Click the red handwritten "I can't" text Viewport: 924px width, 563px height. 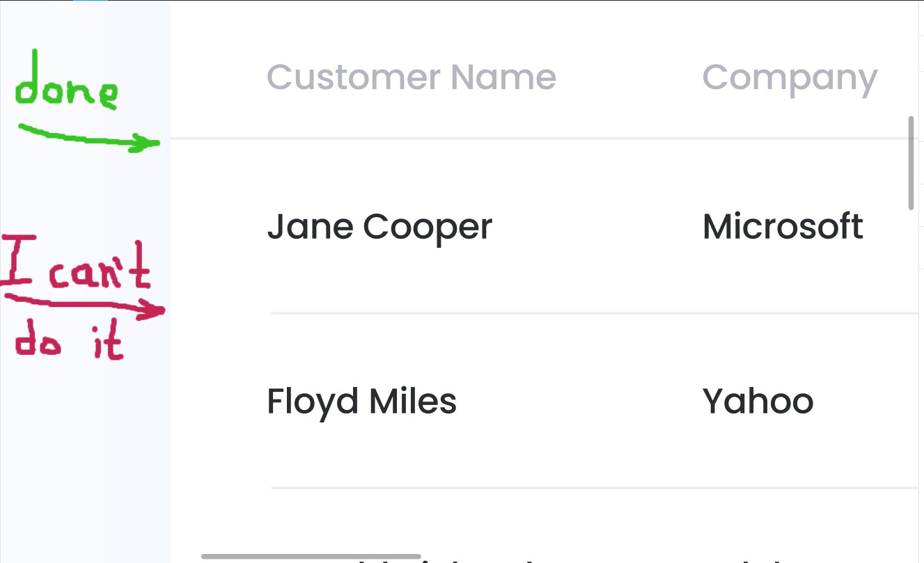[75, 264]
